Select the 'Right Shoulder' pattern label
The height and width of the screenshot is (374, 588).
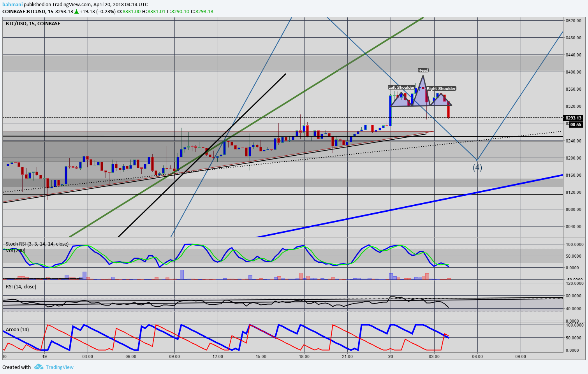pos(441,89)
